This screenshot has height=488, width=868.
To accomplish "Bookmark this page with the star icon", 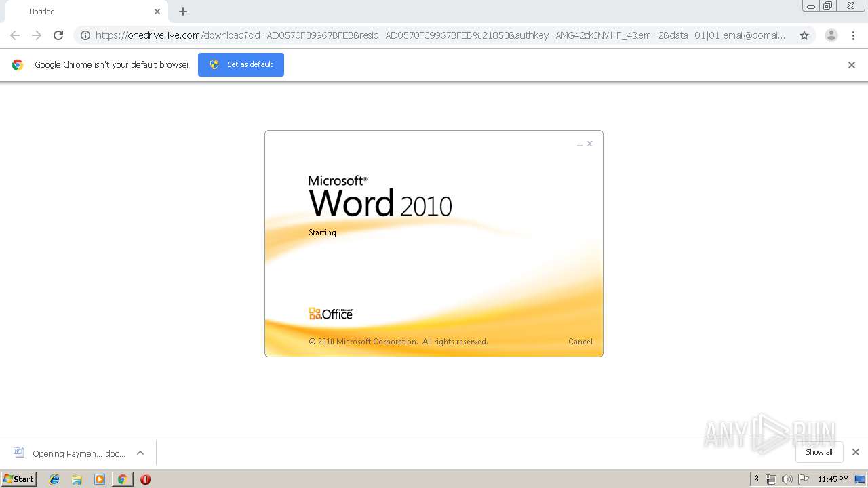I will tap(804, 35).
